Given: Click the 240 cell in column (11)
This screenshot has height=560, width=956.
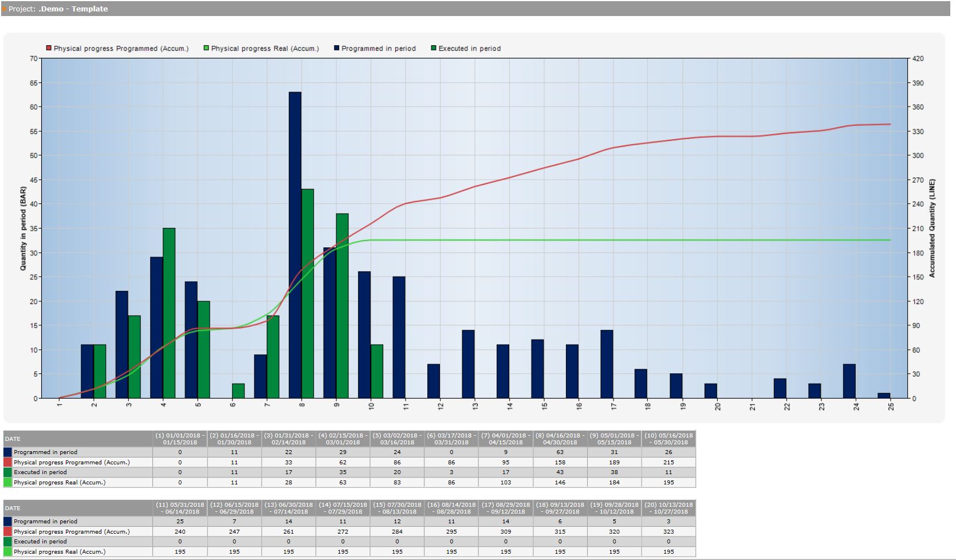Looking at the screenshot, I should [x=180, y=531].
